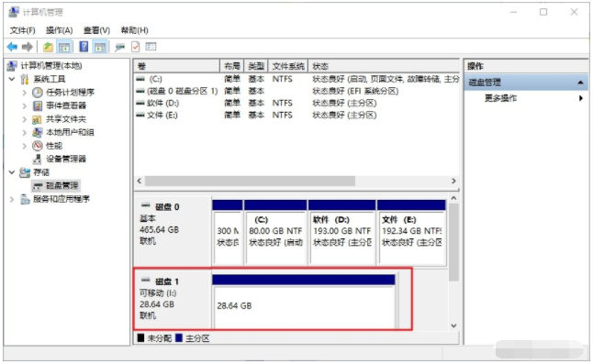Click the Up one level folder icon
Screen dimensions: 593x364
point(48,47)
